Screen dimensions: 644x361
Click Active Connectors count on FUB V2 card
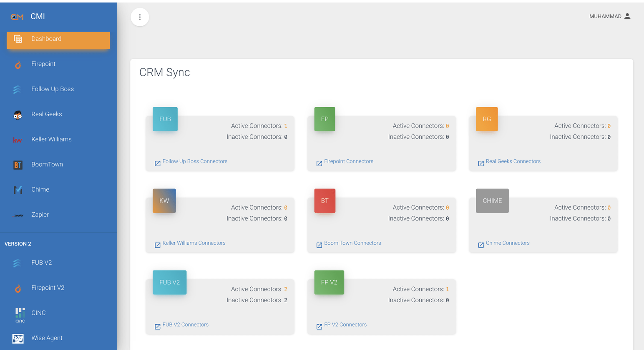[286, 289]
